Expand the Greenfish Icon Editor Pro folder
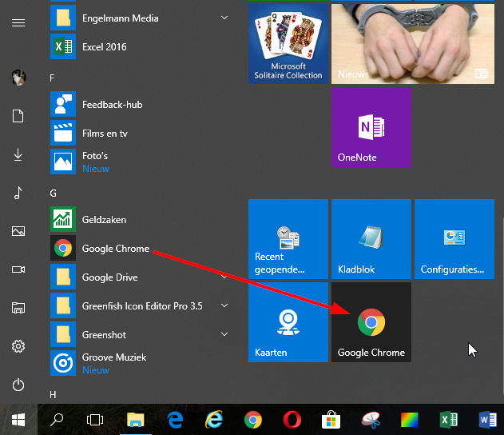The height and width of the screenshot is (435, 504). click(x=224, y=306)
